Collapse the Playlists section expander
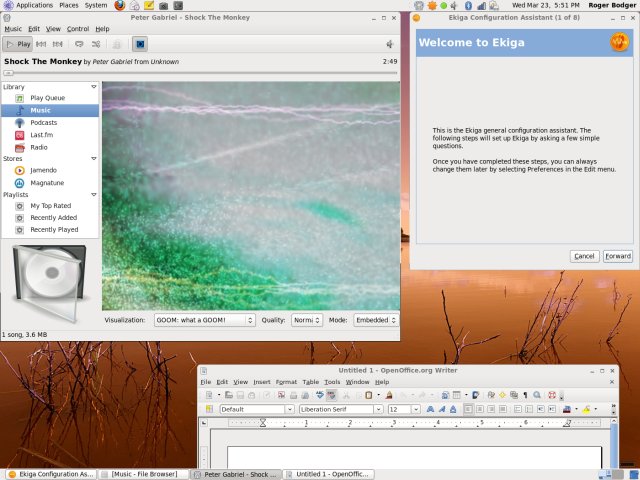This screenshot has height=480, width=640. coord(94,195)
